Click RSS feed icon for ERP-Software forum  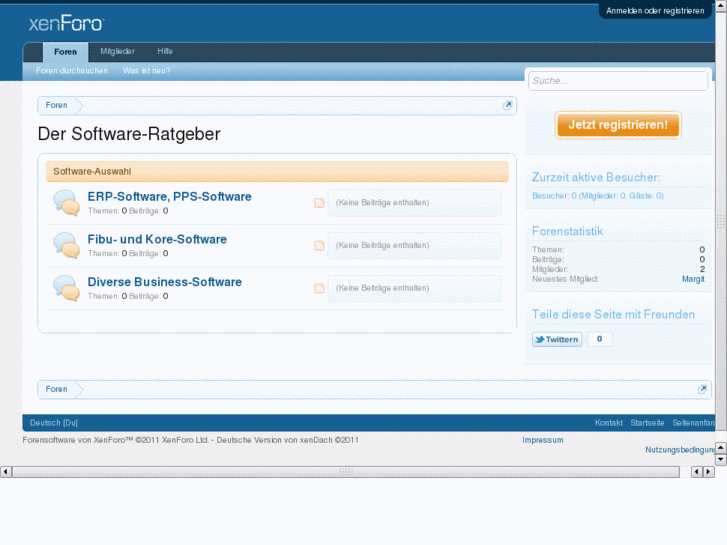(319, 203)
